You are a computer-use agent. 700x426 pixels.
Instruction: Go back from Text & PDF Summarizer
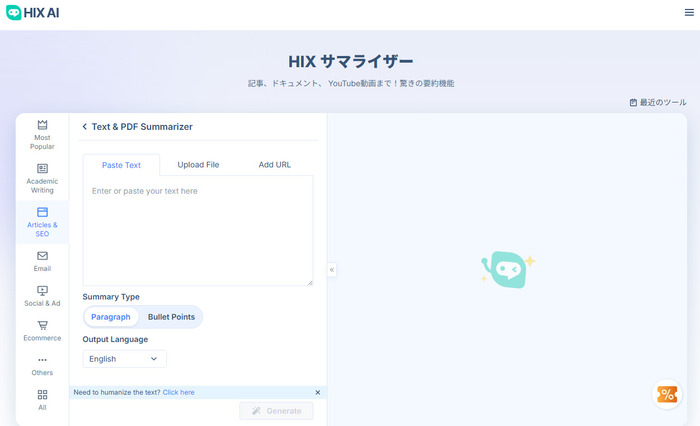[x=84, y=127]
